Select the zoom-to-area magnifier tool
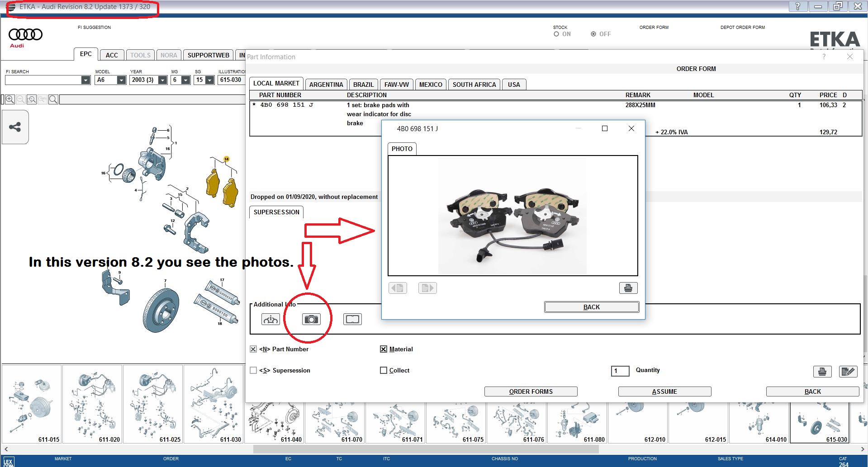The width and height of the screenshot is (868, 467). point(32,99)
